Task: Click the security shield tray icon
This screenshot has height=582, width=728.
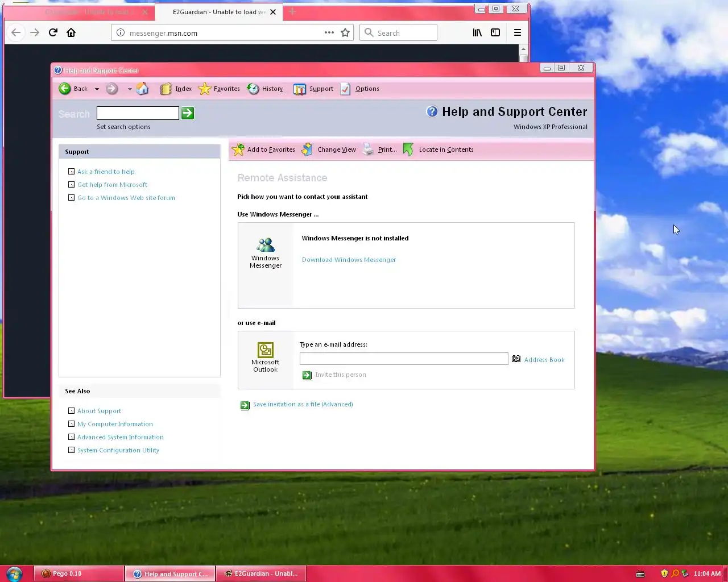Action: 664,573
